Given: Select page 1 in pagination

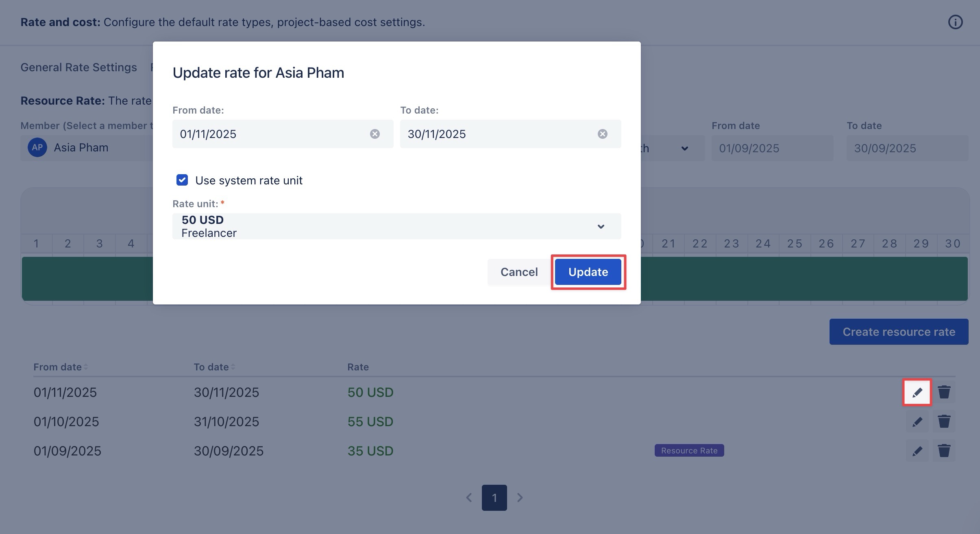Looking at the screenshot, I should [494, 497].
